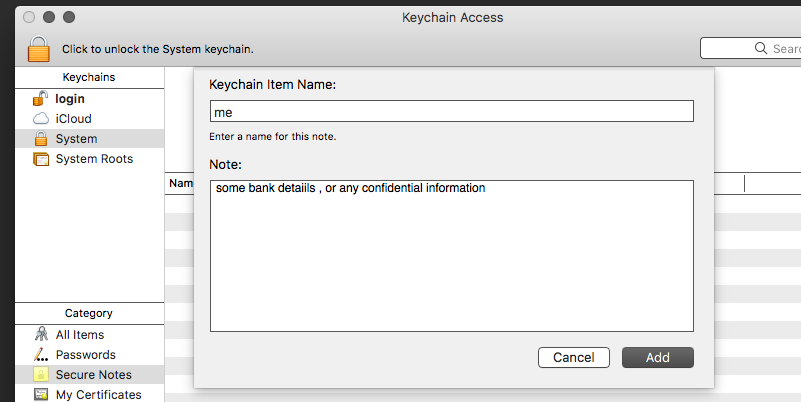Open the Passwords category label
Image resolution: width=801 pixels, height=402 pixels.
[85, 355]
